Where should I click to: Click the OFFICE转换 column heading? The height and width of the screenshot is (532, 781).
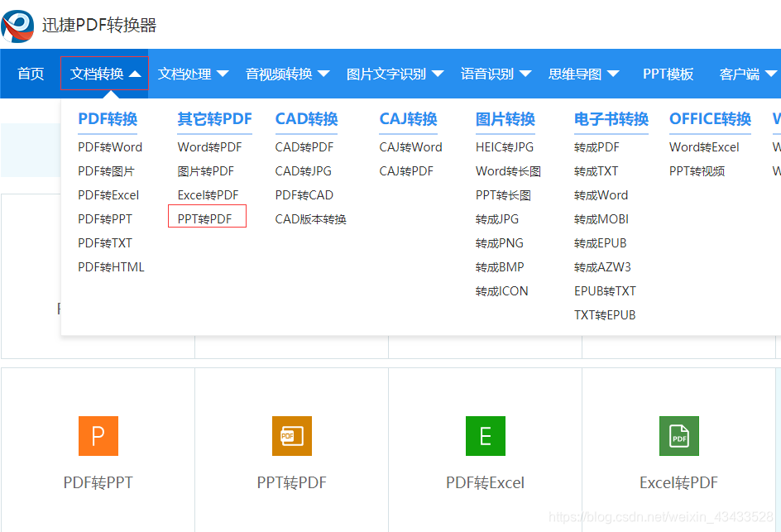click(x=711, y=119)
